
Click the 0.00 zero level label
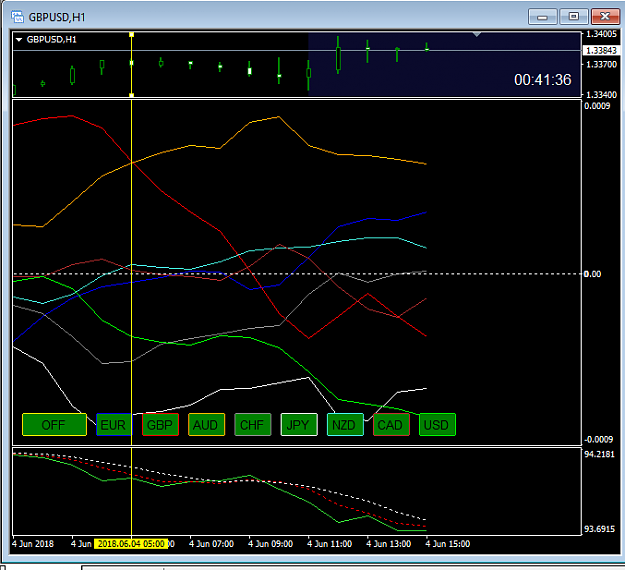592,274
